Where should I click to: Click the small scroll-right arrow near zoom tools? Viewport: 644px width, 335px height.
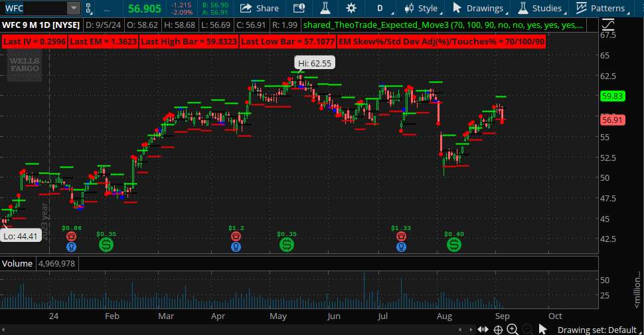click(471, 330)
